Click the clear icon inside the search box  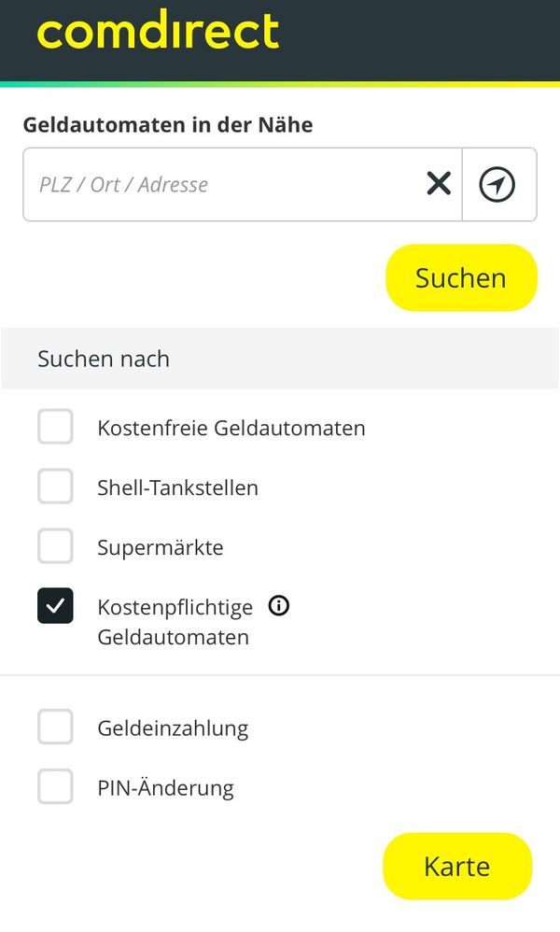point(438,184)
